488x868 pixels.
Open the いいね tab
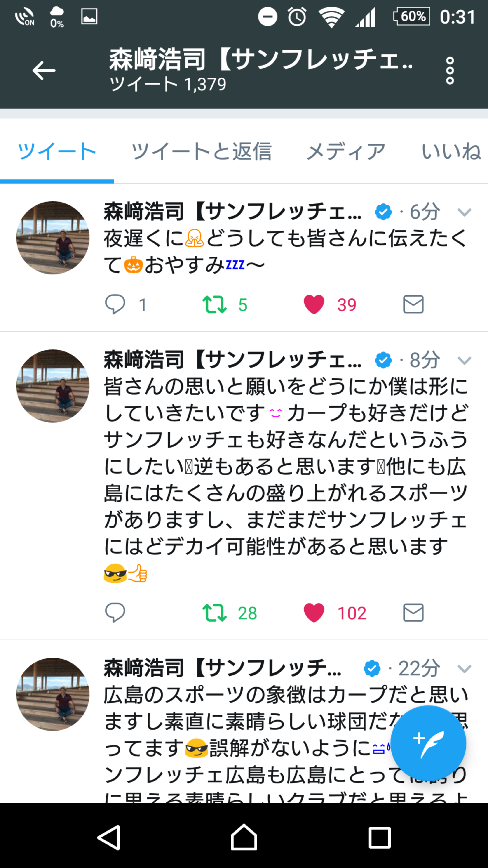pyautogui.click(x=451, y=151)
